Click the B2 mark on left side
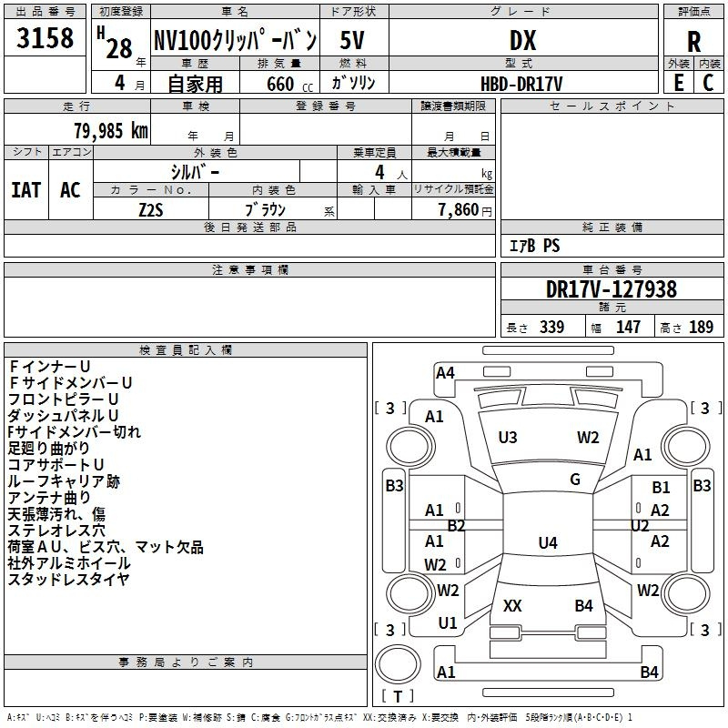This screenshot has height=728, width=728. (456, 526)
